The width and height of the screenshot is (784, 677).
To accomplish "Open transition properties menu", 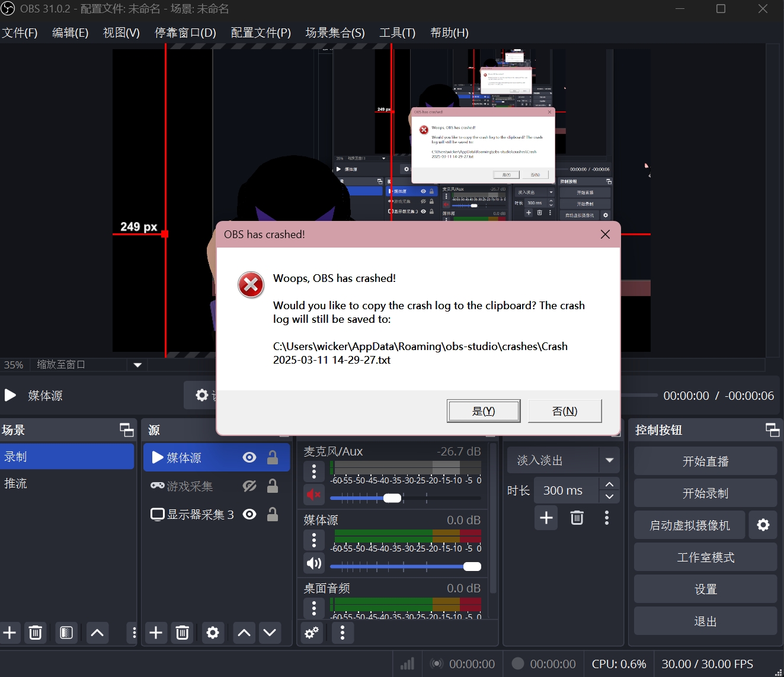I will tap(606, 518).
